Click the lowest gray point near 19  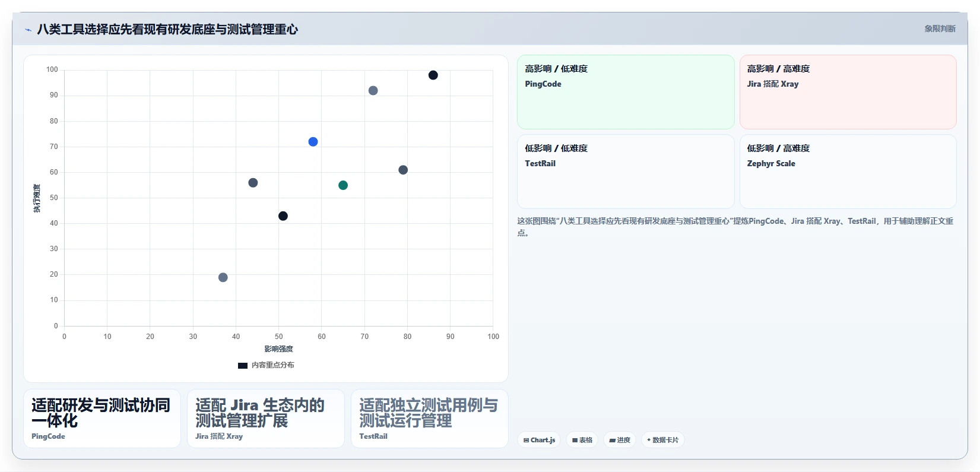click(x=223, y=277)
